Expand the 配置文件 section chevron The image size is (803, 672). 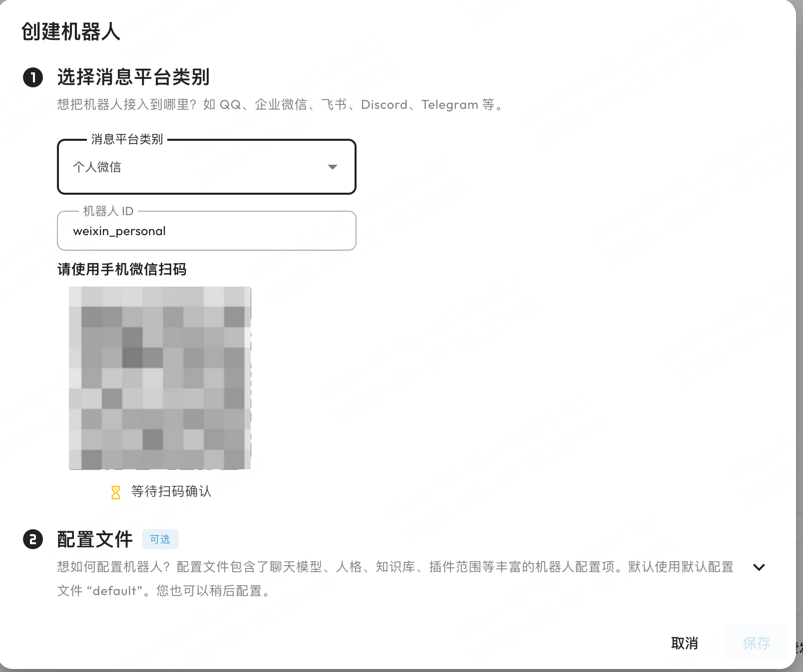[759, 567]
